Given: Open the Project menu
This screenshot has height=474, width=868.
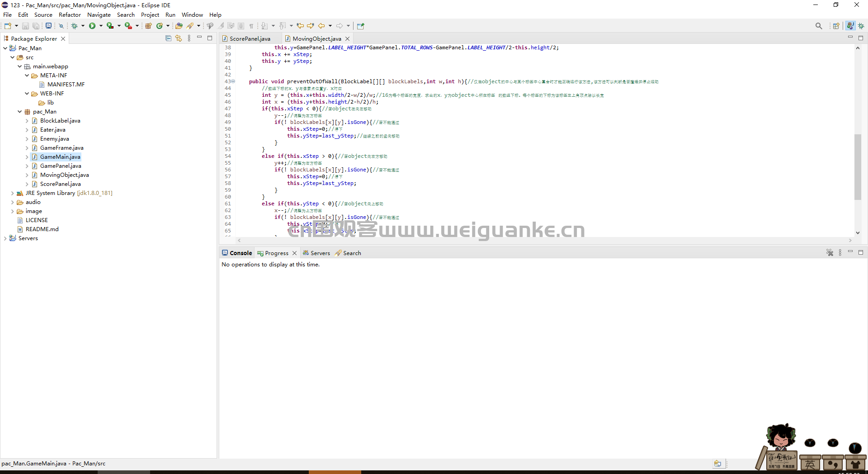Looking at the screenshot, I should (x=150, y=14).
